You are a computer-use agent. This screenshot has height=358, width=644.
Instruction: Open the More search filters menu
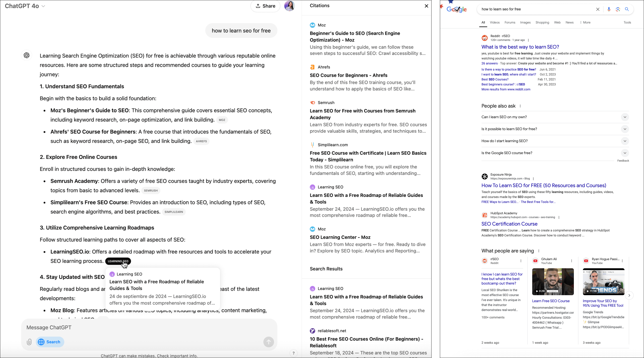tap(585, 22)
